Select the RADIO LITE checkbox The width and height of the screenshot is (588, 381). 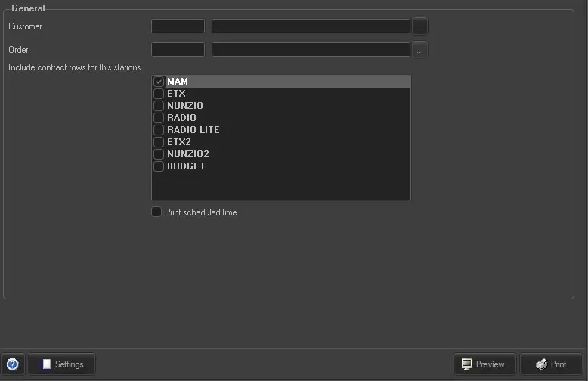159,130
